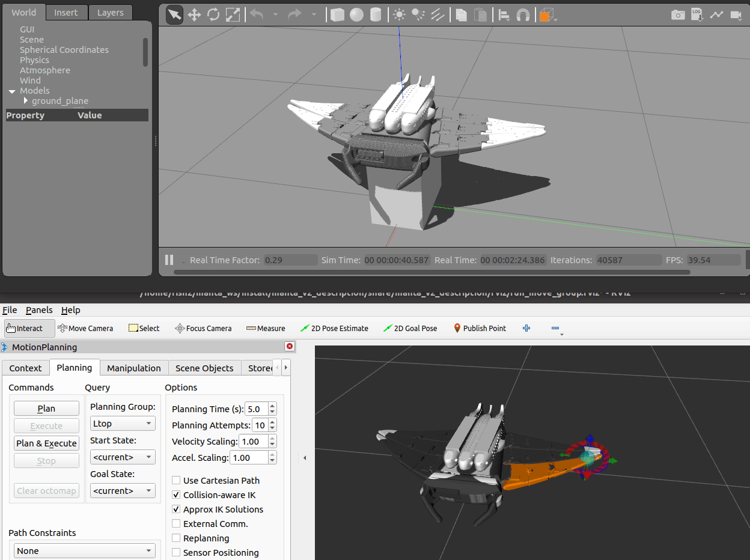Open the Panels menu in RViz

tap(39, 310)
